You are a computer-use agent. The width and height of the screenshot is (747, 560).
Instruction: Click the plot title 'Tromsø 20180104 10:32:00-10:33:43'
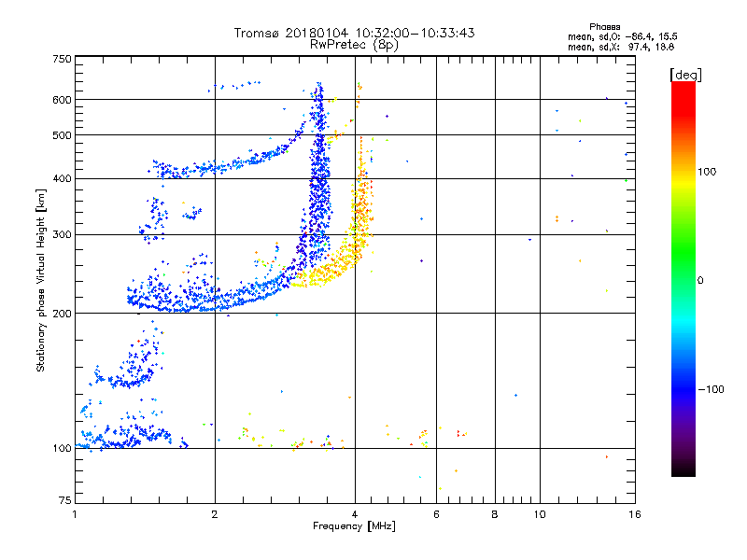(x=354, y=33)
